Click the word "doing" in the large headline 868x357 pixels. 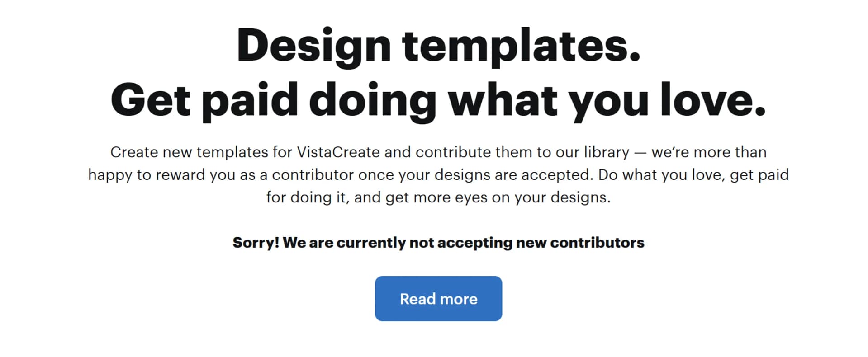tap(372, 100)
